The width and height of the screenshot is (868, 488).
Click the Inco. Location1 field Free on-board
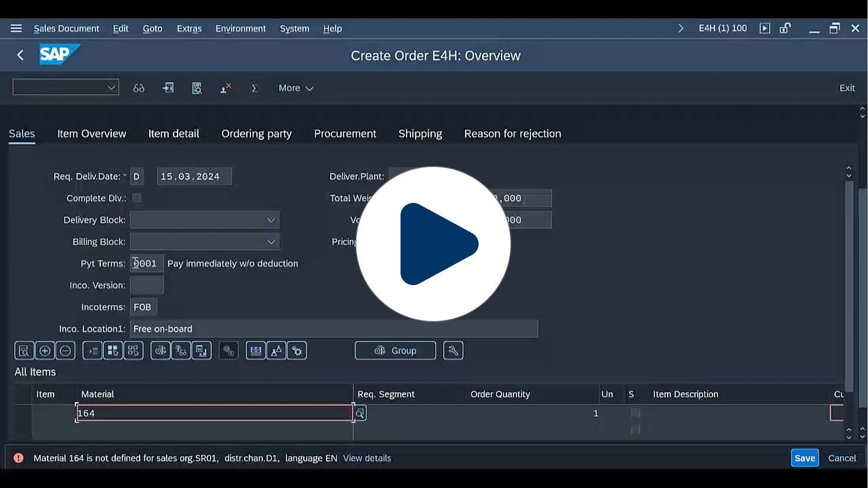coord(334,329)
